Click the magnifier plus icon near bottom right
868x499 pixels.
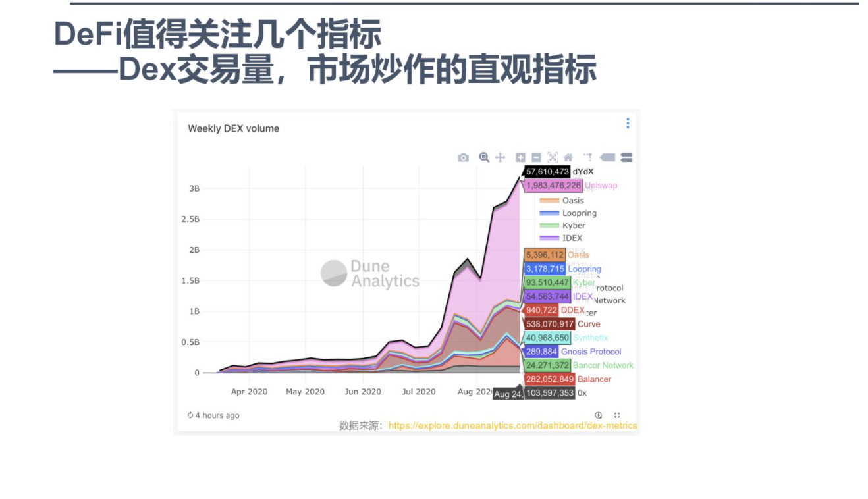(x=598, y=415)
